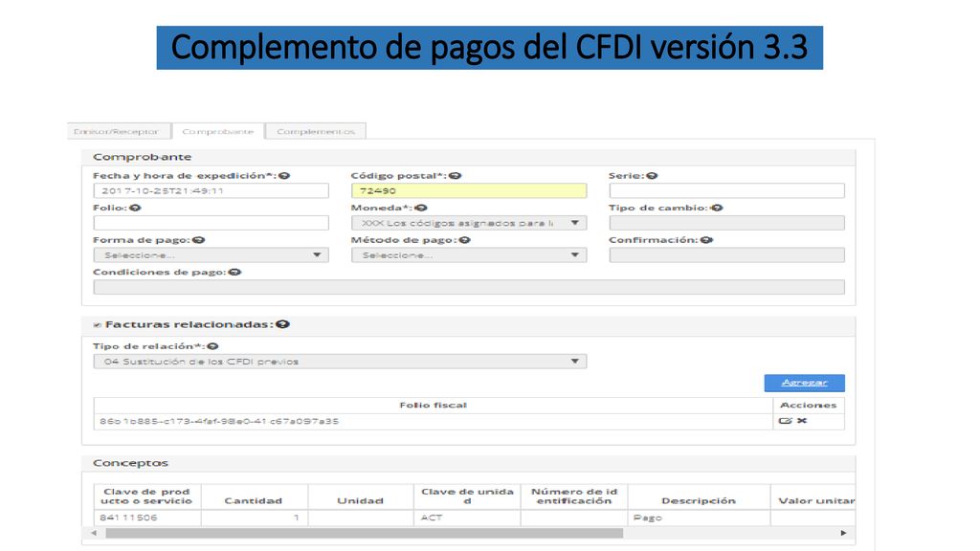Click the Valor unitario column header
980x551 pixels.
(x=813, y=497)
